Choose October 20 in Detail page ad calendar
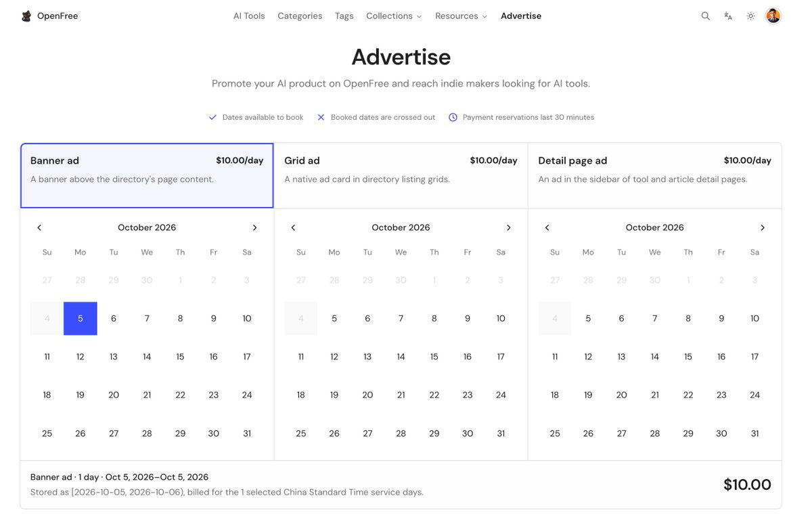 (621, 395)
